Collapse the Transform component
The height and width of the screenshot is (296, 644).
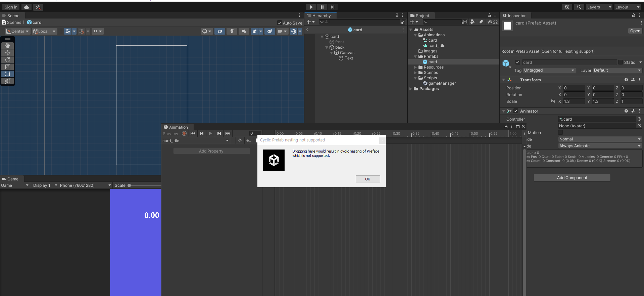[503, 80]
